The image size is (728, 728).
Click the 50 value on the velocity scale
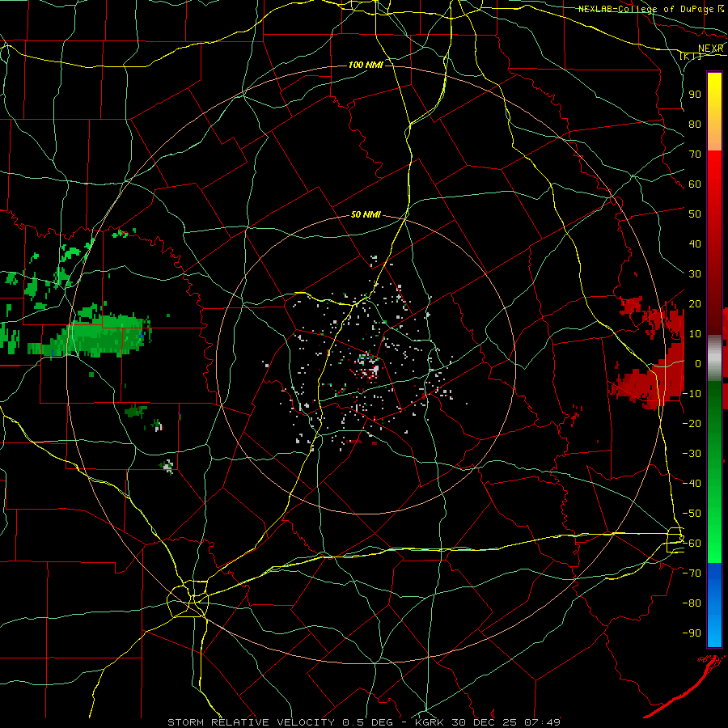(695, 214)
